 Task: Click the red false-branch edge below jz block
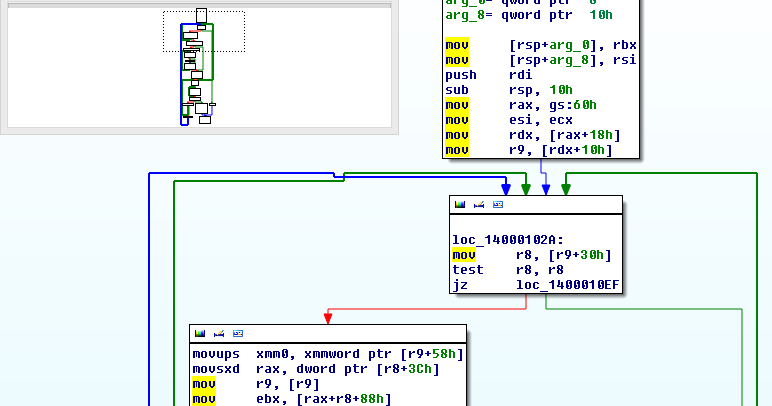pos(427,309)
